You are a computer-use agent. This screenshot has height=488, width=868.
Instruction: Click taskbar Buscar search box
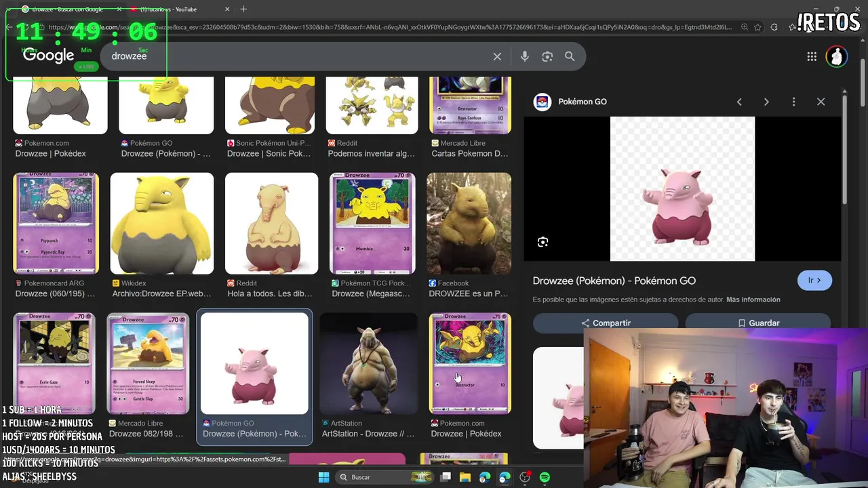point(384,477)
